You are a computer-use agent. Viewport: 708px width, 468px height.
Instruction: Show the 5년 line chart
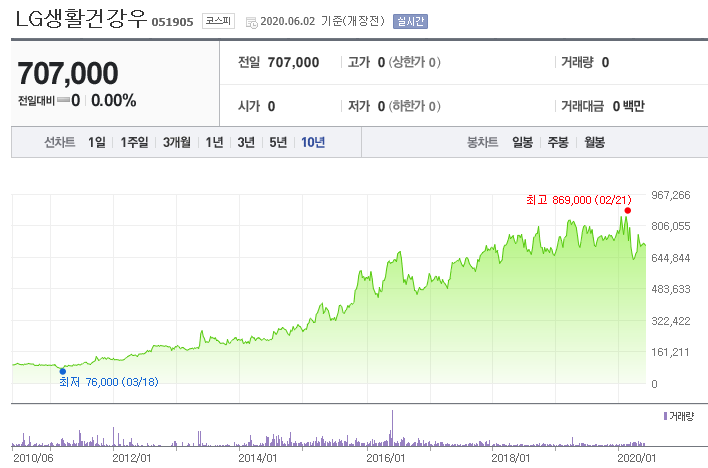278,142
